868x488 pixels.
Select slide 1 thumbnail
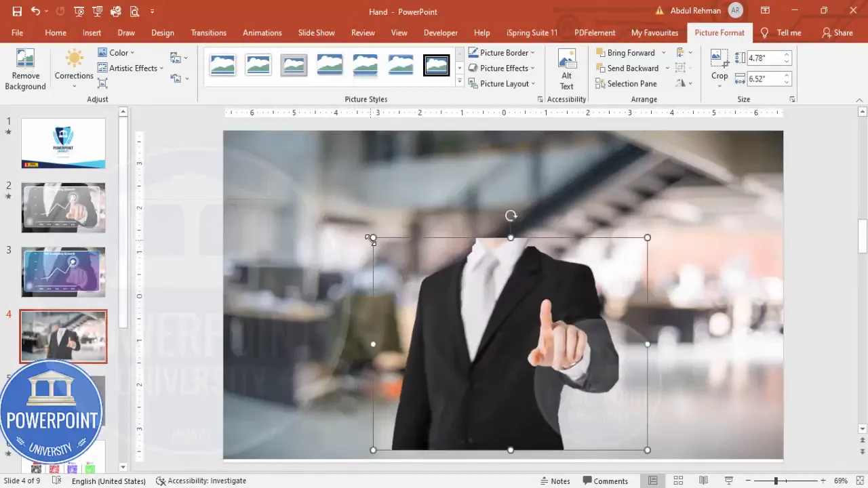63,143
